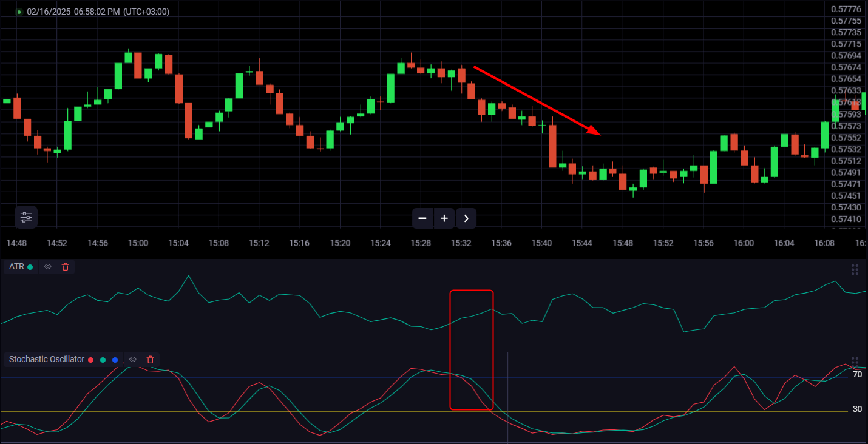Click the Stochastic 30 level label
The height and width of the screenshot is (444, 868).
click(x=857, y=409)
